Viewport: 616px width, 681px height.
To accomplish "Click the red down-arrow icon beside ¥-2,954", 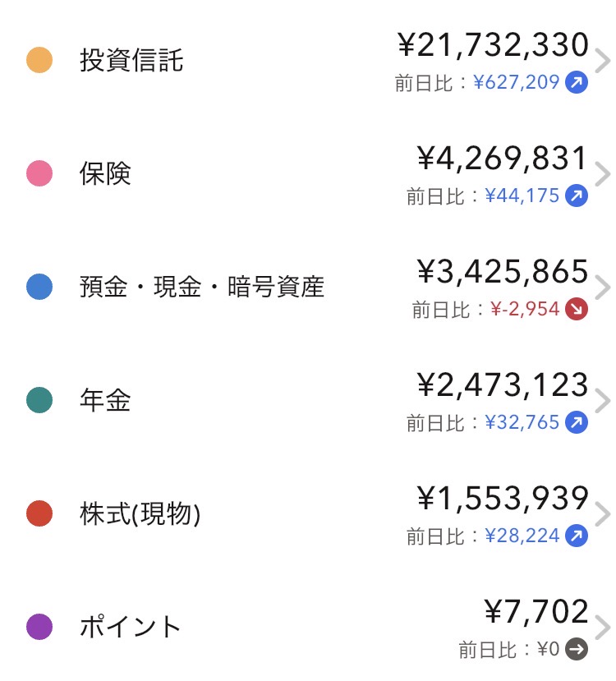I will 577,310.
